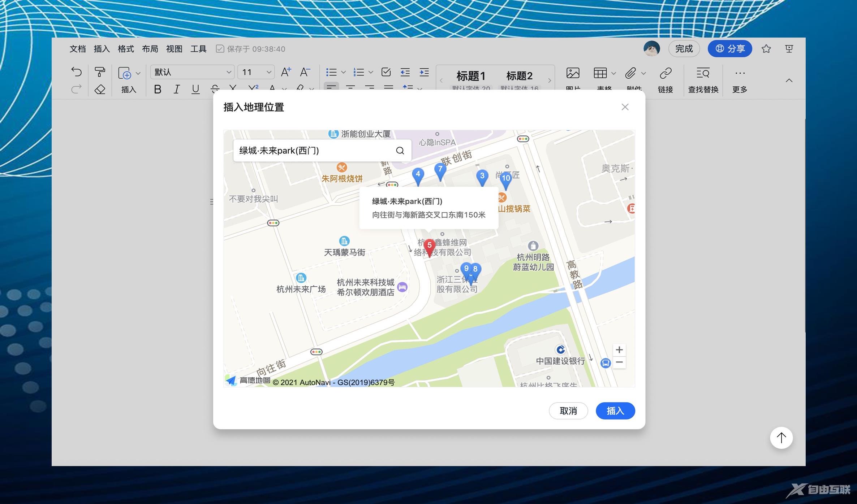The image size is (857, 504).
Task: Expand bulleted list style dropdown
Action: [343, 72]
